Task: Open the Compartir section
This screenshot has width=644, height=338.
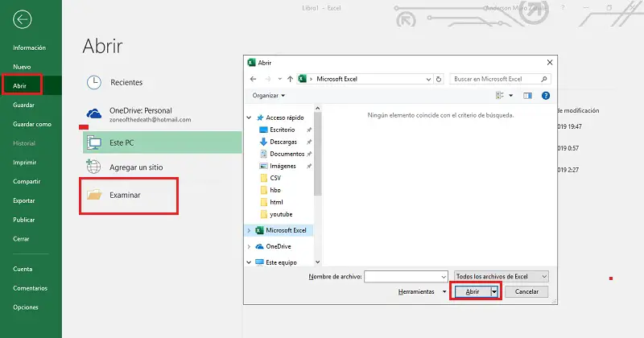Action: point(27,181)
